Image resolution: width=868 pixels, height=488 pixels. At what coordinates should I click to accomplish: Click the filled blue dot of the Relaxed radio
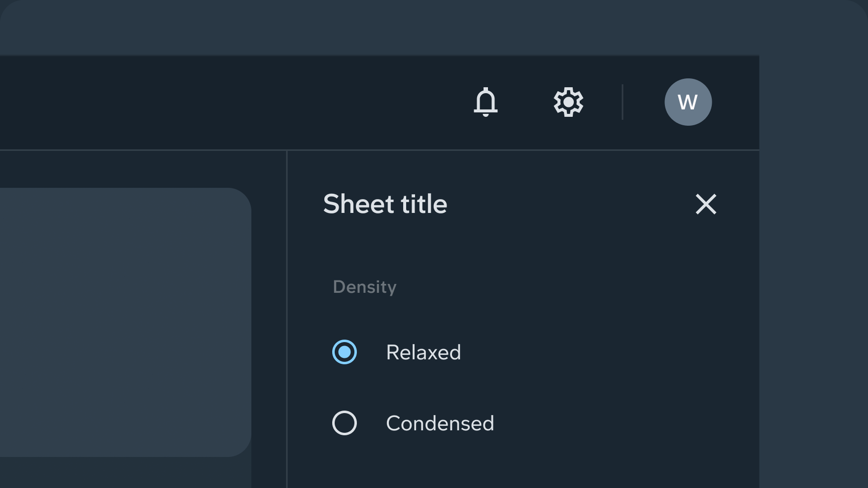(x=345, y=352)
